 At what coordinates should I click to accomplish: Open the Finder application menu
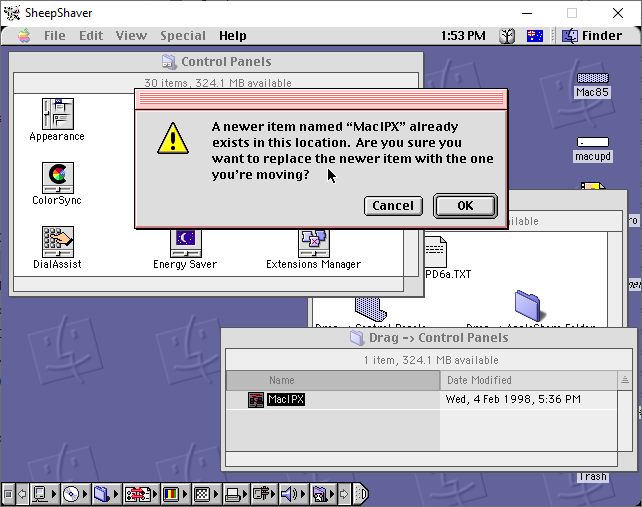tap(592, 36)
